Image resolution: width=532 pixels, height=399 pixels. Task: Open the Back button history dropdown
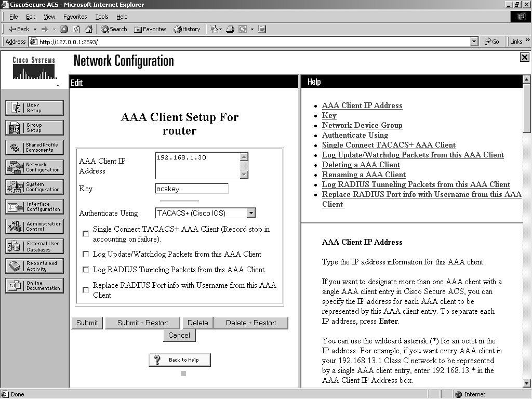coord(35,29)
